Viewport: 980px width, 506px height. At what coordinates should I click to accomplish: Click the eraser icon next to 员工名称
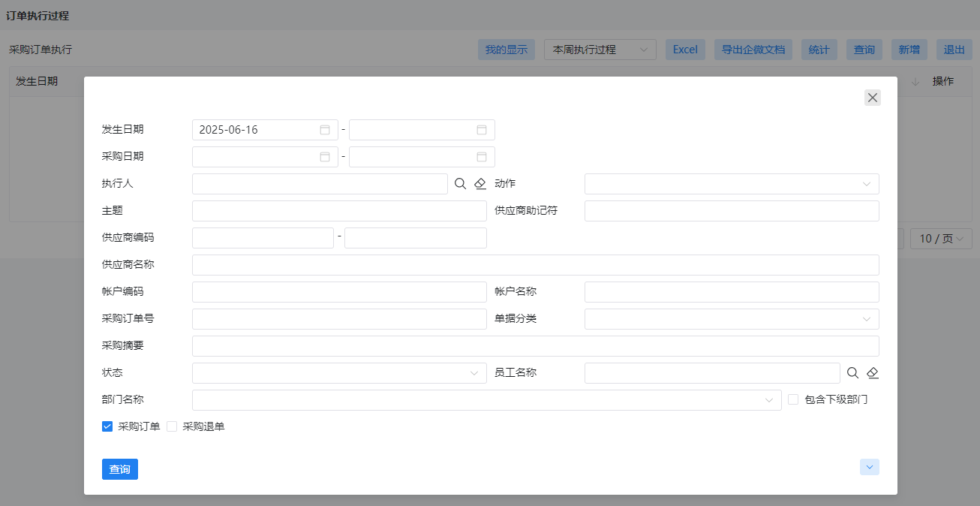pos(873,373)
